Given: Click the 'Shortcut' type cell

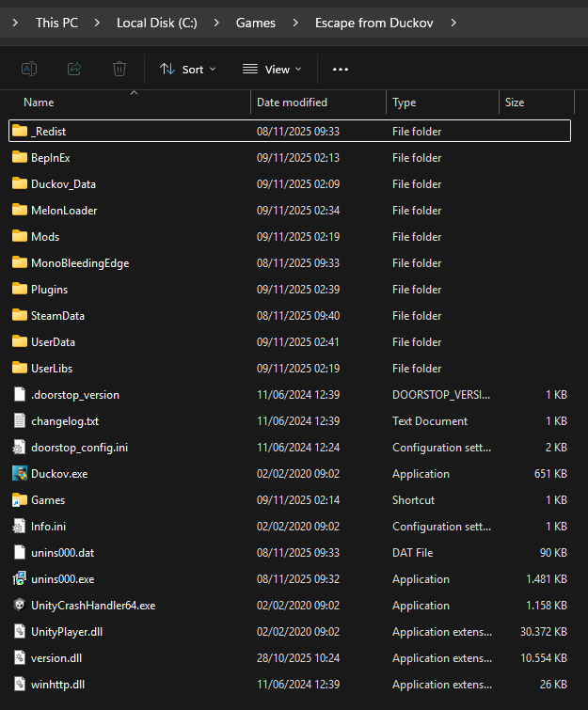Looking at the screenshot, I should point(413,500).
